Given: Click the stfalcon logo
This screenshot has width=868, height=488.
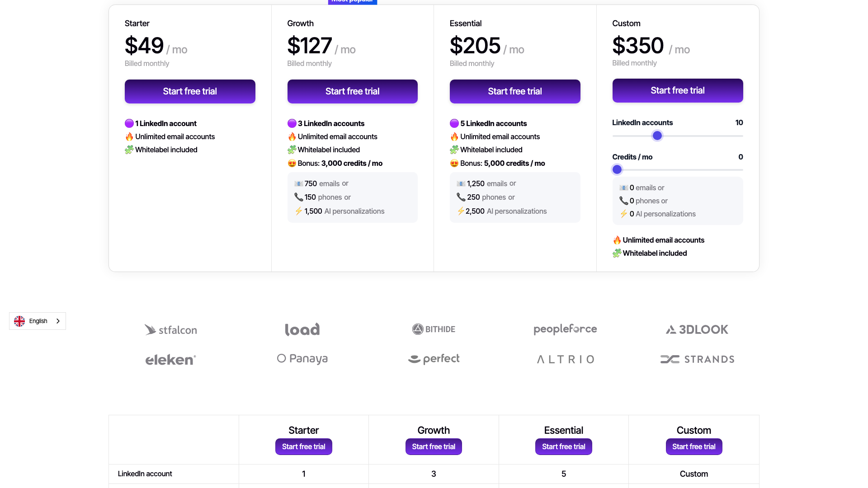Looking at the screenshot, I should 170,329.
